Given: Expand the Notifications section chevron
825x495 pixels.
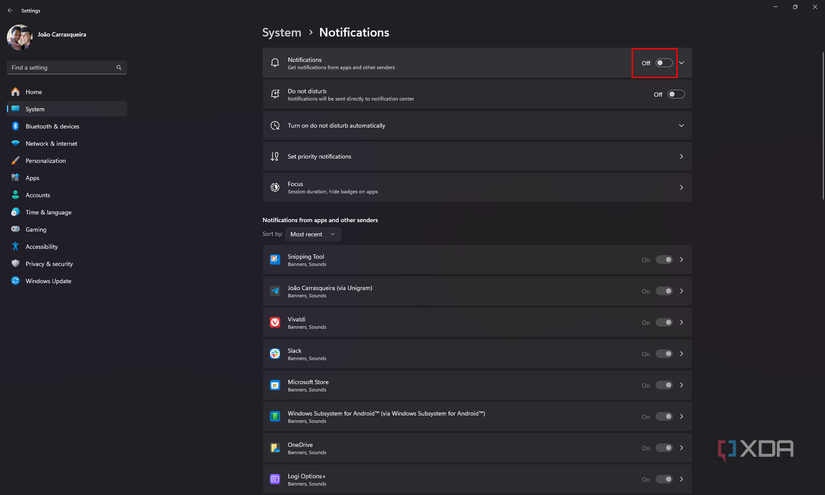Looking at the screenshot, I should click(x=682, y=63).
